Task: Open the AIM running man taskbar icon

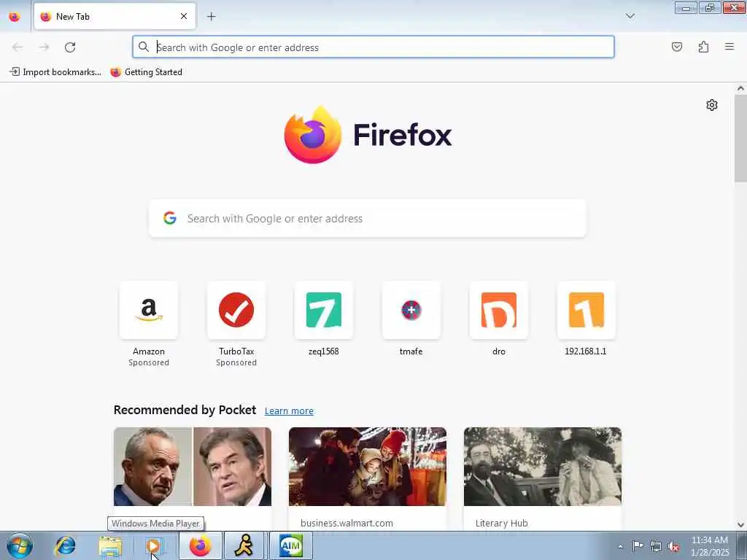Action: coord(244,545)
